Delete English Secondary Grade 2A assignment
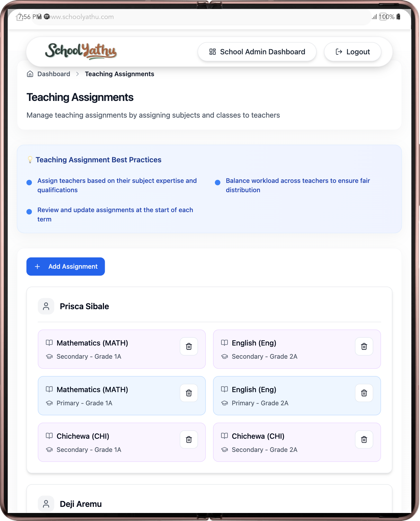 point(364,346)
